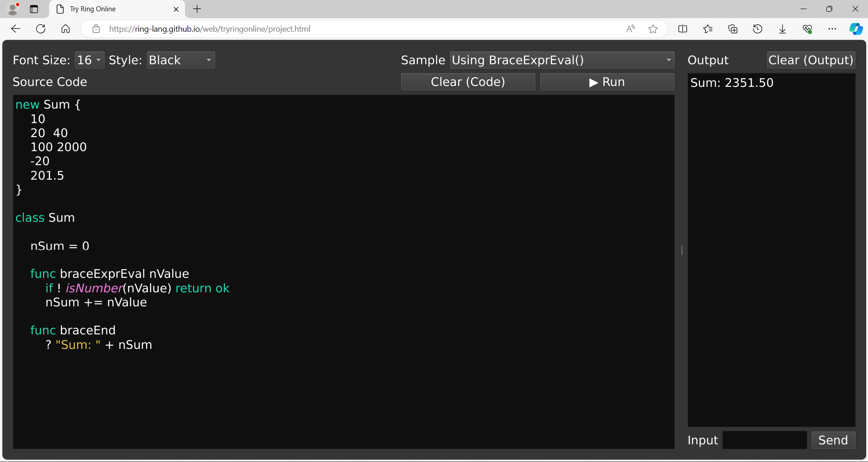This screenshot has height=462, width=868.
Task: Grab the splitter handle beside the output panel
Action: pyautogui.click(x=682, y=250)
